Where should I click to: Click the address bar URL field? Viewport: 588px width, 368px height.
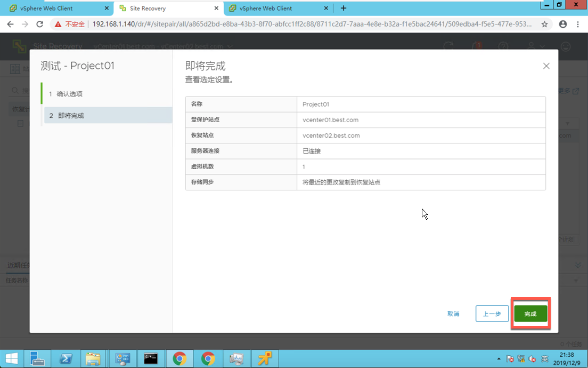pyautogui.click(x=311, y=24)
